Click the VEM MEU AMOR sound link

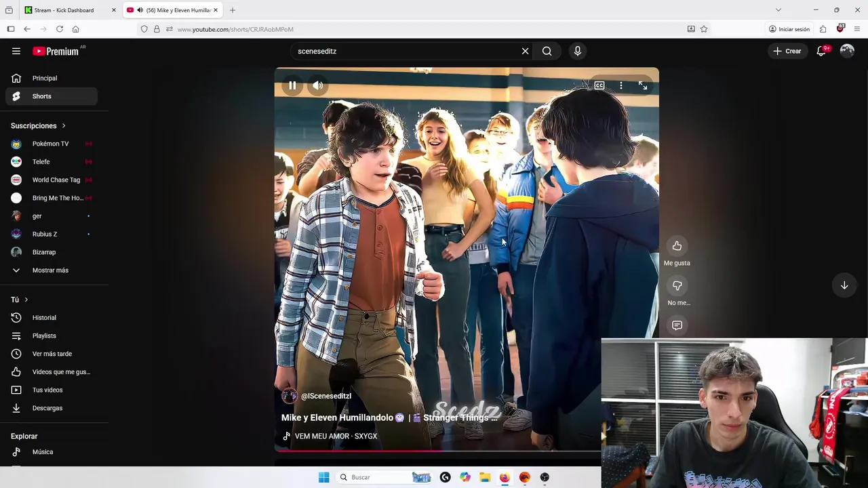[x=336, y=436]
